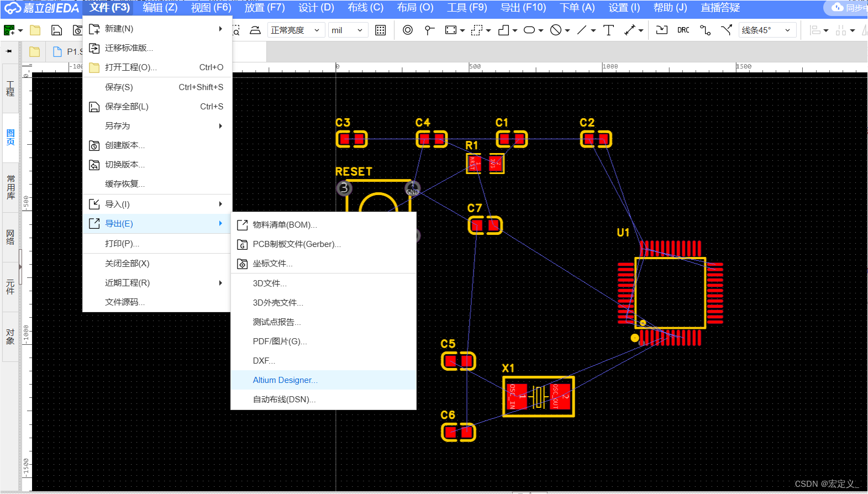This screenshot has height=494, width=868.
Task: Select the slot/oval shape tool
Action: (529, 30)
